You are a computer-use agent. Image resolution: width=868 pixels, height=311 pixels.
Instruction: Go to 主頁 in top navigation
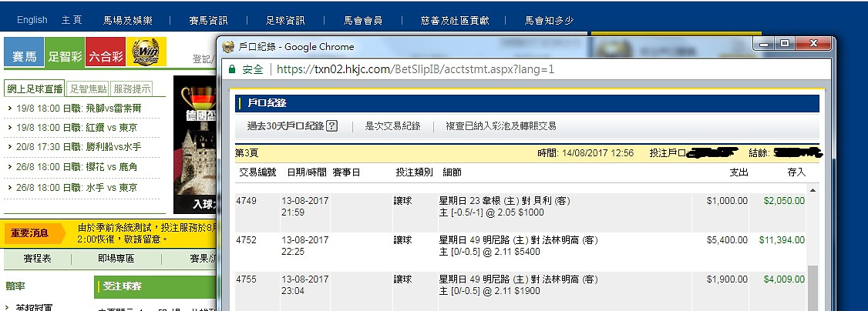[72, 20]
